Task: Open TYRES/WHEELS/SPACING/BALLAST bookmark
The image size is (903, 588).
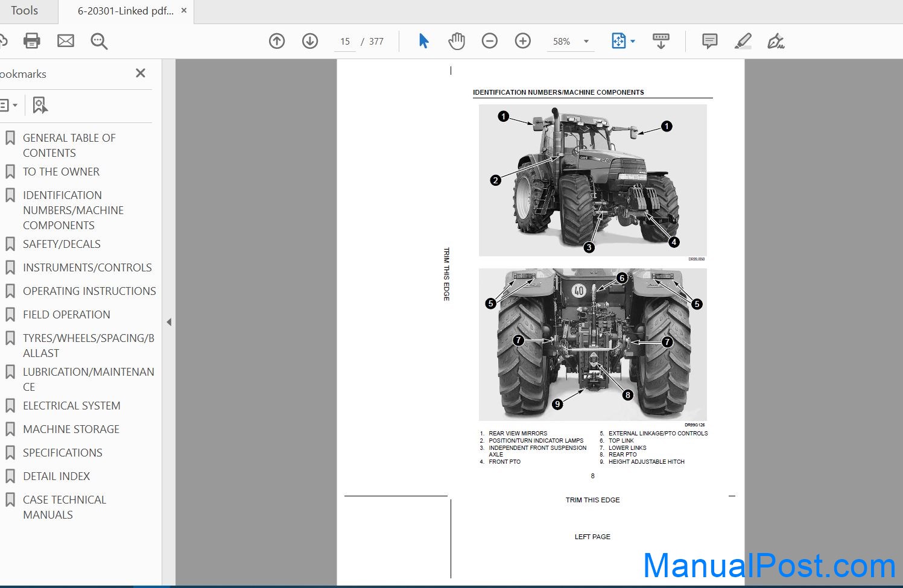Action: tap(89, 346)
